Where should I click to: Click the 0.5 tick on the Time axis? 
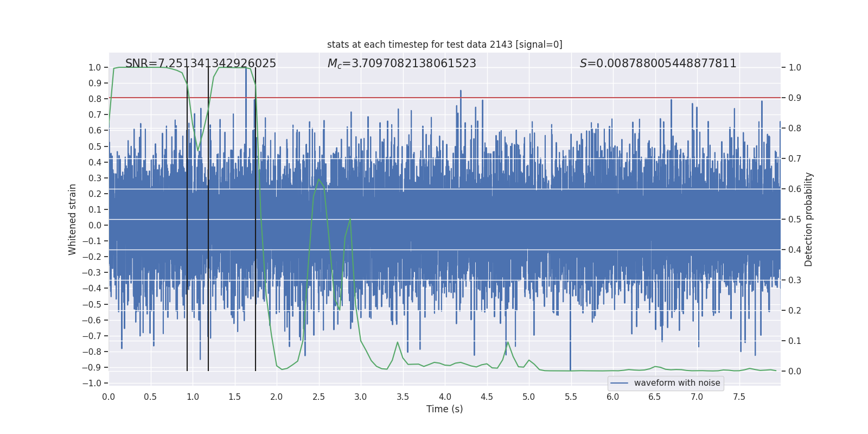click(150, 397)
